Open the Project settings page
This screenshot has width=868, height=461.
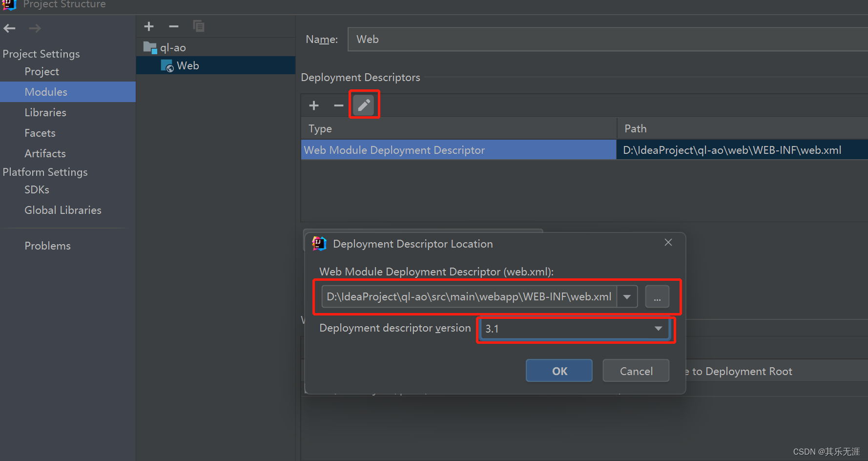(42, 72)
